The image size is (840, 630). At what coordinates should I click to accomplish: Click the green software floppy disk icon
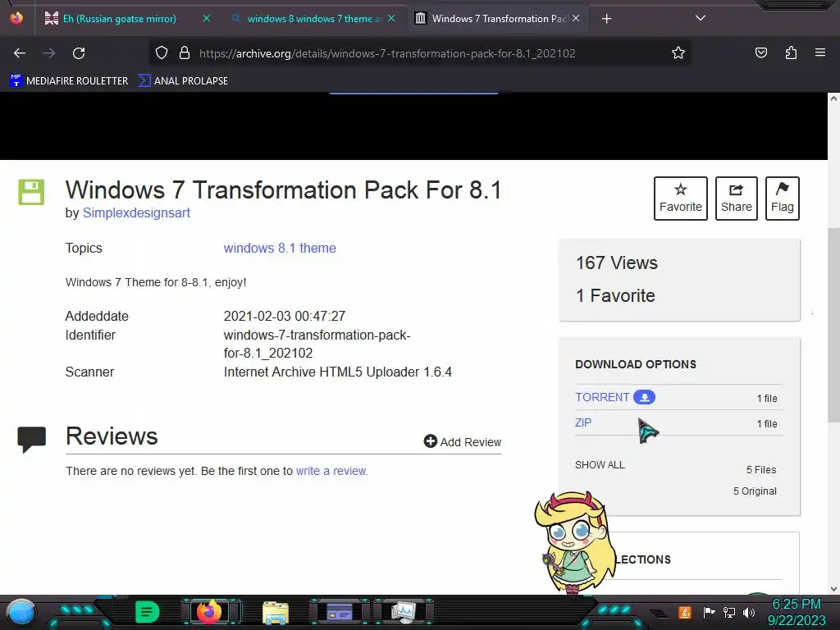click(31, 192)
